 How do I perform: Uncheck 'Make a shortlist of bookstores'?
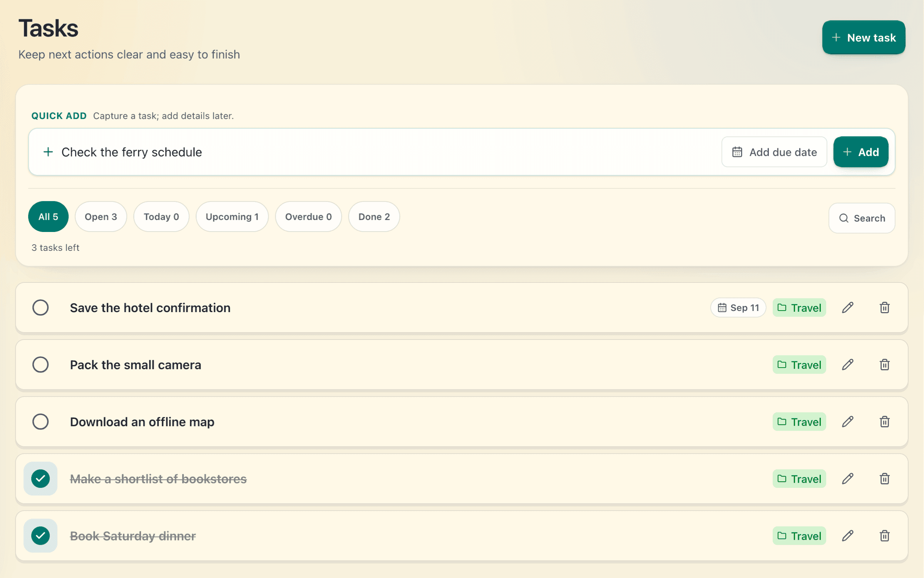40,479
